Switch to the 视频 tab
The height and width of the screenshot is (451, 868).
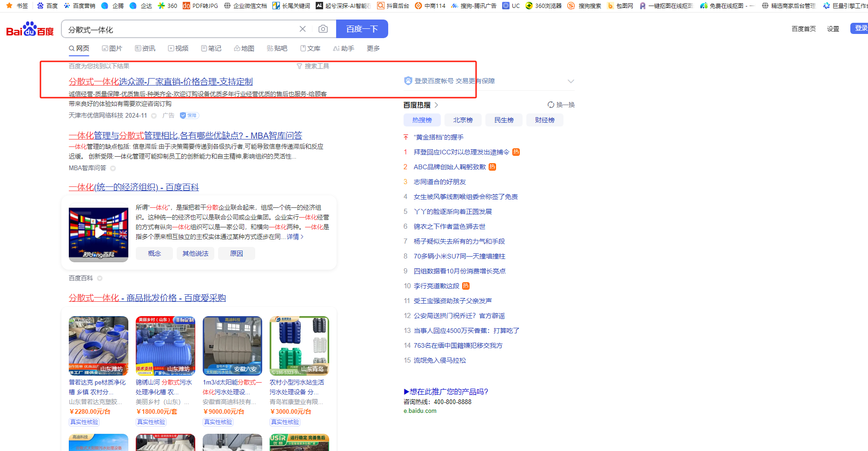pos(178,48)
